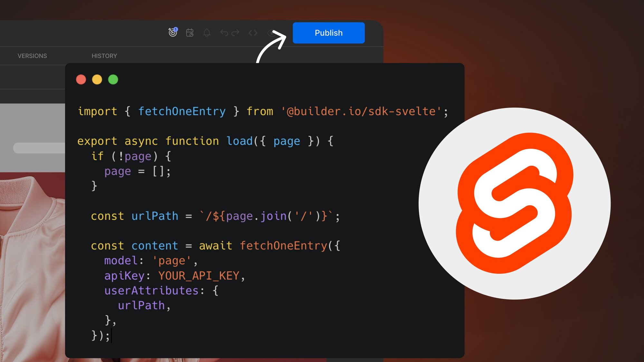
Task: Click the redo arrow icon
Action: click(235, 32)
